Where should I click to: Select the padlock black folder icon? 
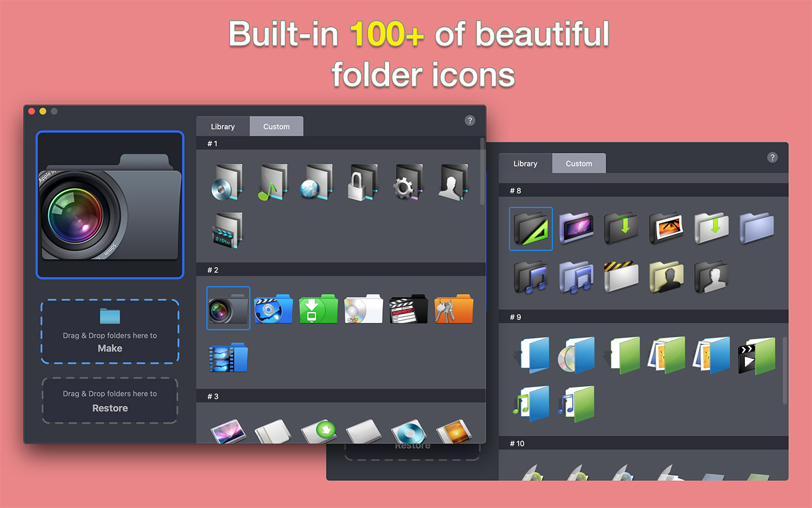[363, 182]
